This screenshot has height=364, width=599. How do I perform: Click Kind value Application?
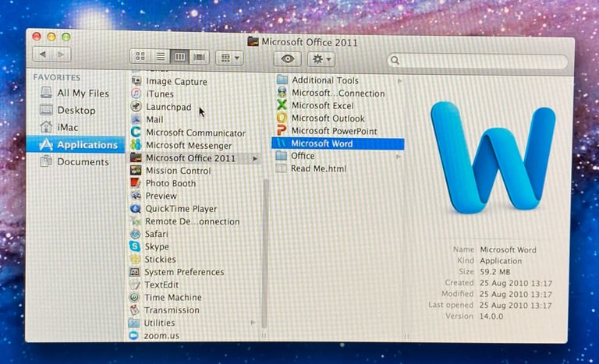pos(501,260)
